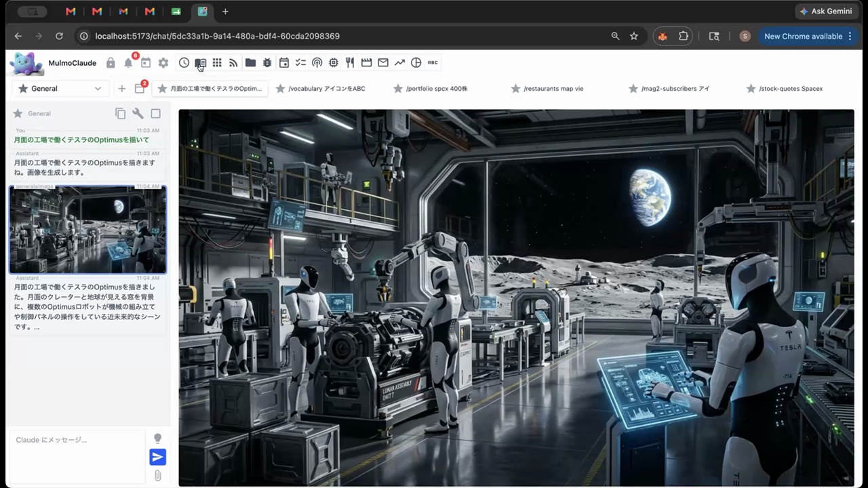Open the RSS feed icon

tap(233, 63)
